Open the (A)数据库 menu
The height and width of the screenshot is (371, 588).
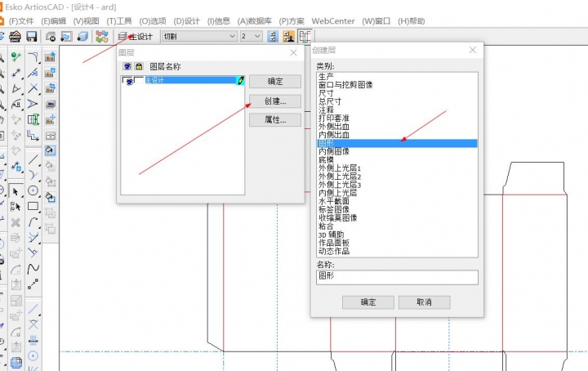click(x=255, y=20)
